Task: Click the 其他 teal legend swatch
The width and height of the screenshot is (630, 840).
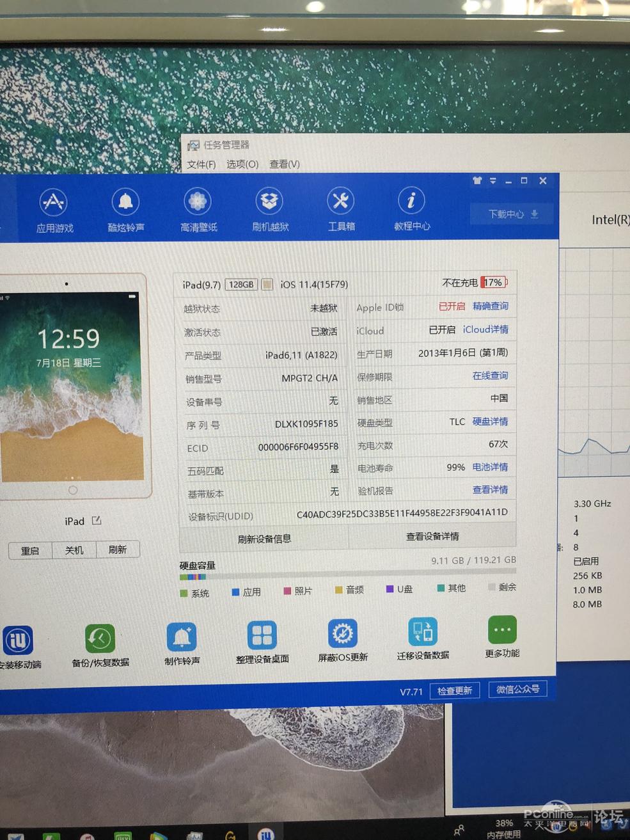Action: pos(441,588)
